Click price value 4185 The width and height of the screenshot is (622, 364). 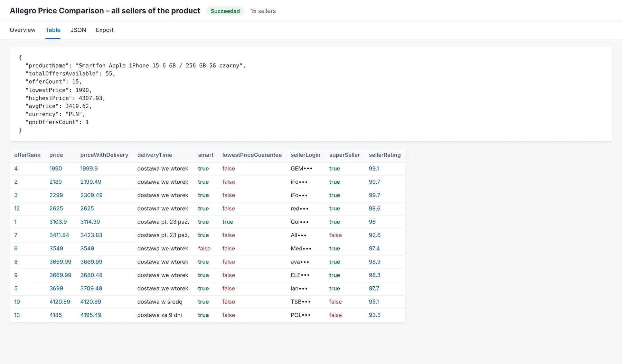point(56,315)
